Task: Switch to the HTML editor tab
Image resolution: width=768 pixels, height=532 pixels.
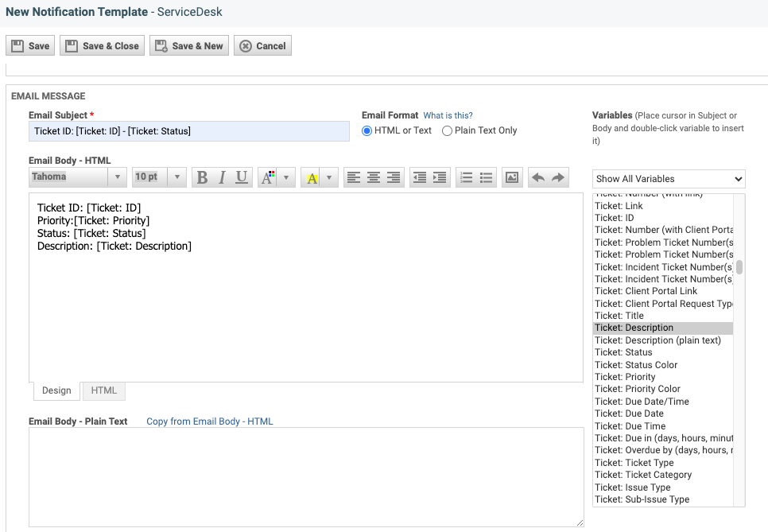Action: (103, 390)
